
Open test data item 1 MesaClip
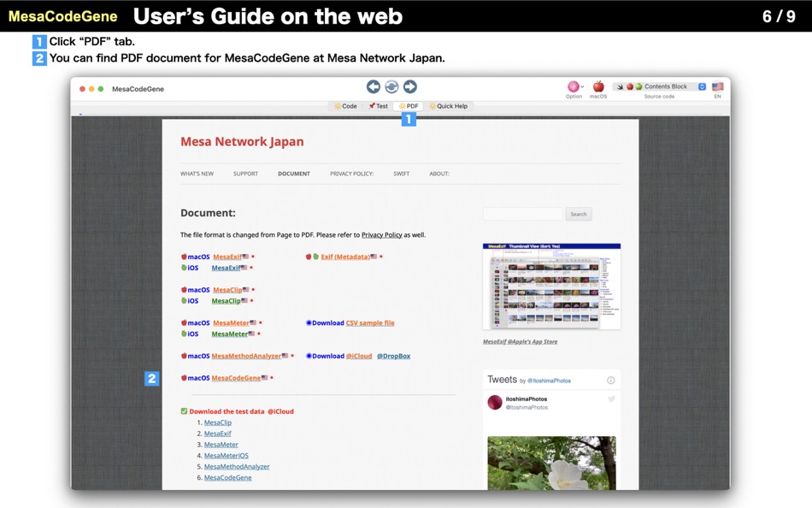[217, 422]
